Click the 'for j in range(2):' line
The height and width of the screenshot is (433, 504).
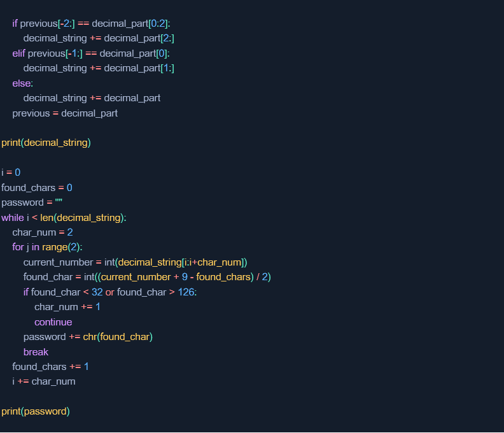pos(47,247)
